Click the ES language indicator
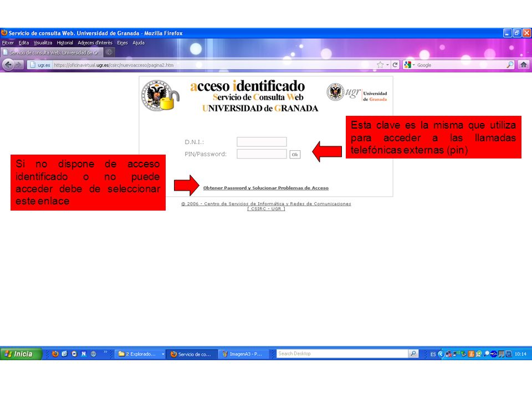The image size is (532, 399). tap(433, 354)
